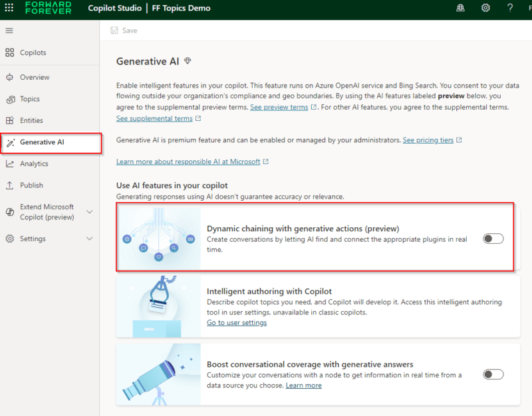532x416 pixels.
Task: Click the Generative AI wand icon
Action: point(11,142)
